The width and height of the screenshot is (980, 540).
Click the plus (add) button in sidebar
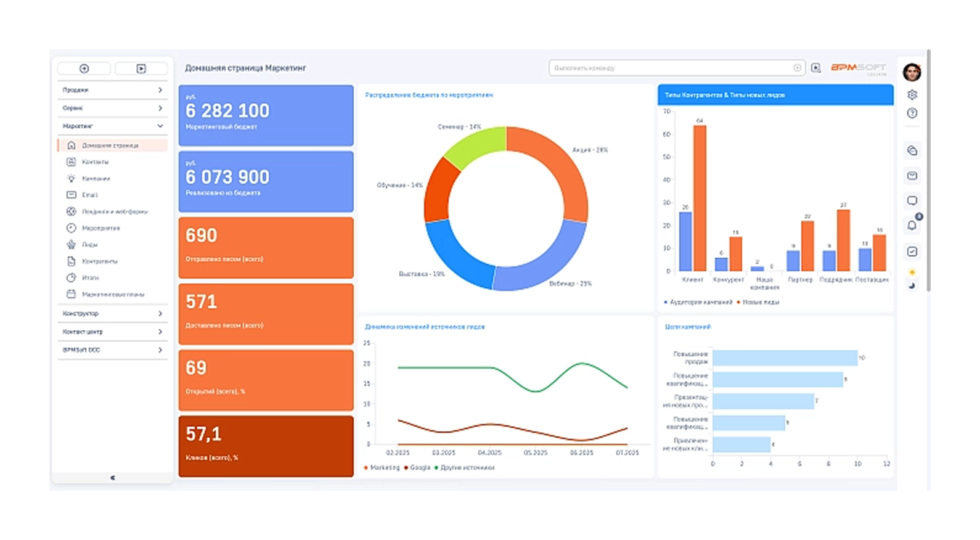(84, 68)
